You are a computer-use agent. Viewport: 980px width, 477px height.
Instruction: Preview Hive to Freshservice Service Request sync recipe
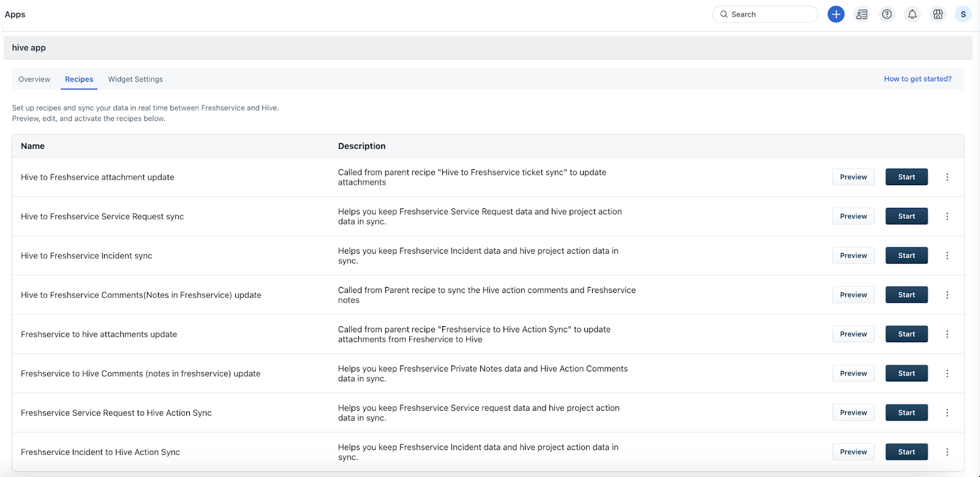coord(853,216)
